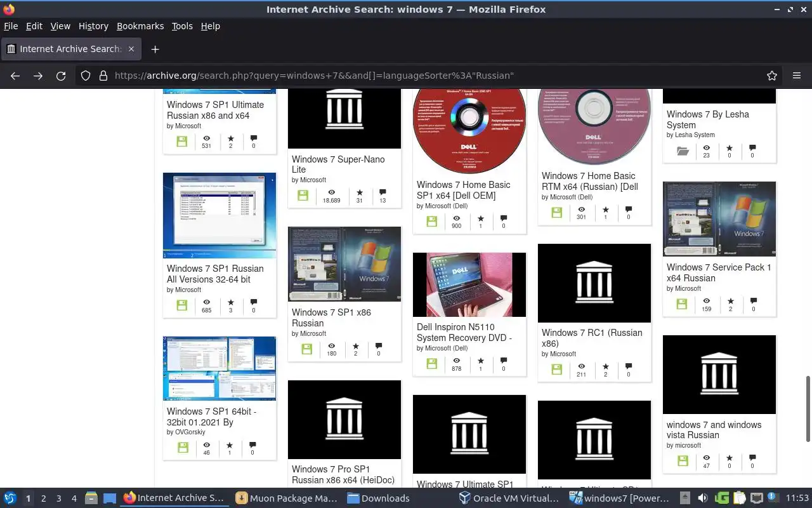
Task: Click software icon under Windows 7 SP1 Ultimate Russian
Action: (182, 142)
